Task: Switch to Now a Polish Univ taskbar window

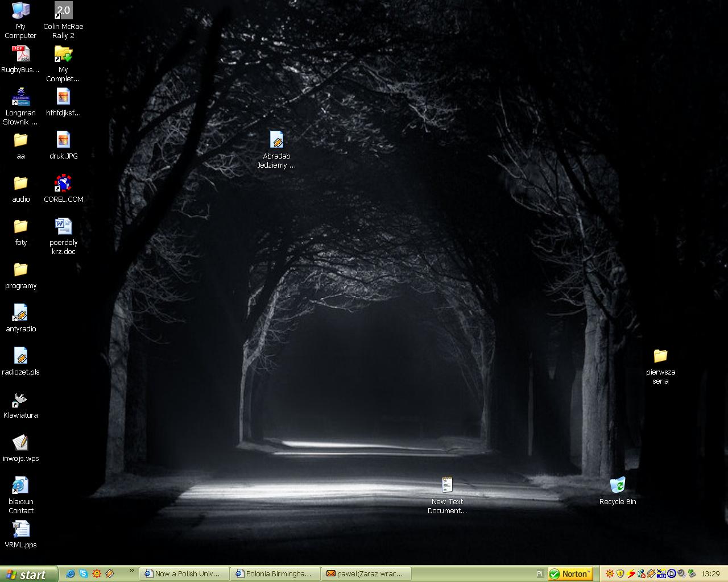Action: (184, 574)
